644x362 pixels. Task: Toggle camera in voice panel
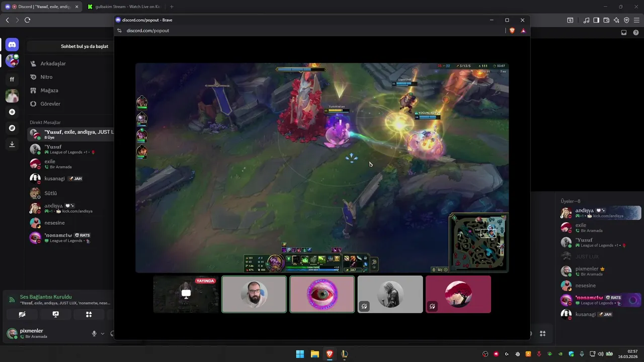pyautogui.click(x=22, y=314)
